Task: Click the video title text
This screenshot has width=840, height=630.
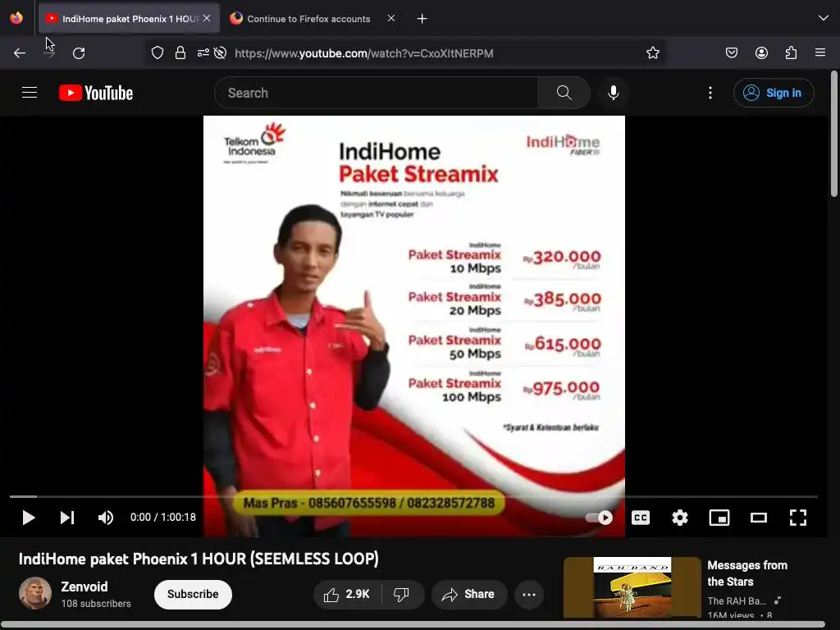Action: point(199,559)
